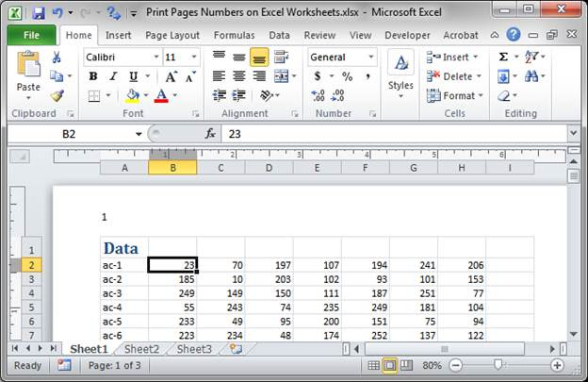
Task: Switch to the Formulas tab
Action: (x=235, y=35)
